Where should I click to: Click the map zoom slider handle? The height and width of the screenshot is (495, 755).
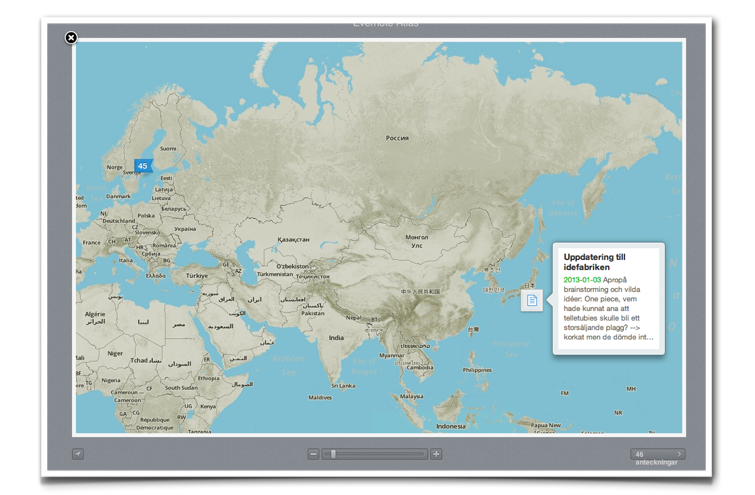pos(333,454)
